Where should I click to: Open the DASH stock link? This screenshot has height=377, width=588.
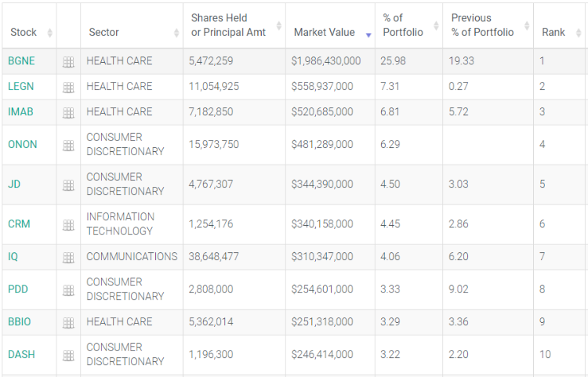21,354
